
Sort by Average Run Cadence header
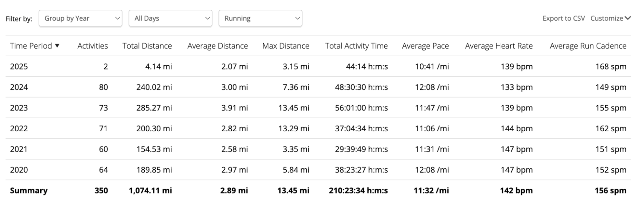coord(588,46)
